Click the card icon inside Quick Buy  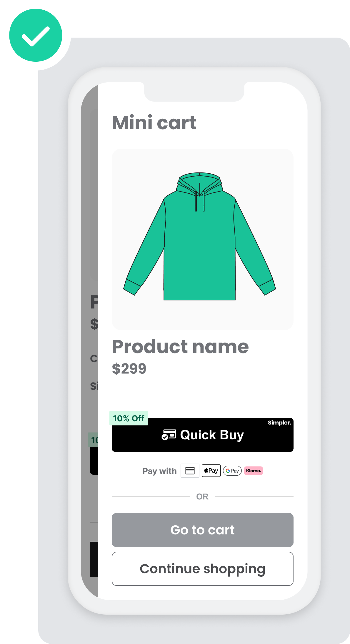point(169,435)
